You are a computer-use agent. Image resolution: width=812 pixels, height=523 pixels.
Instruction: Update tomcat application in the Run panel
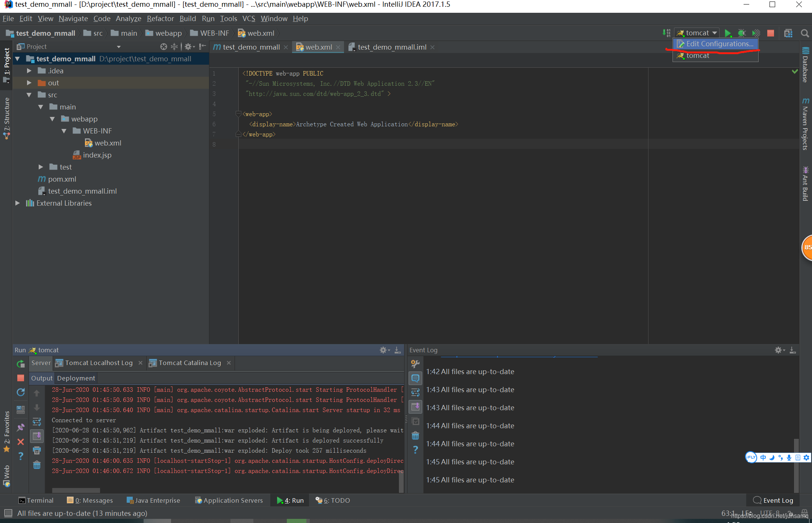[x=21, y=392]
